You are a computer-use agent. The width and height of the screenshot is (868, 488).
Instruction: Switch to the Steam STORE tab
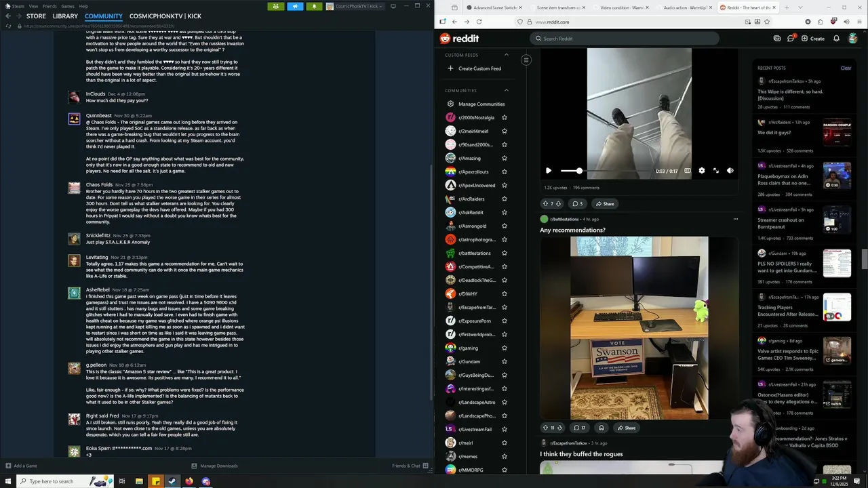click(x=36, y=16)
